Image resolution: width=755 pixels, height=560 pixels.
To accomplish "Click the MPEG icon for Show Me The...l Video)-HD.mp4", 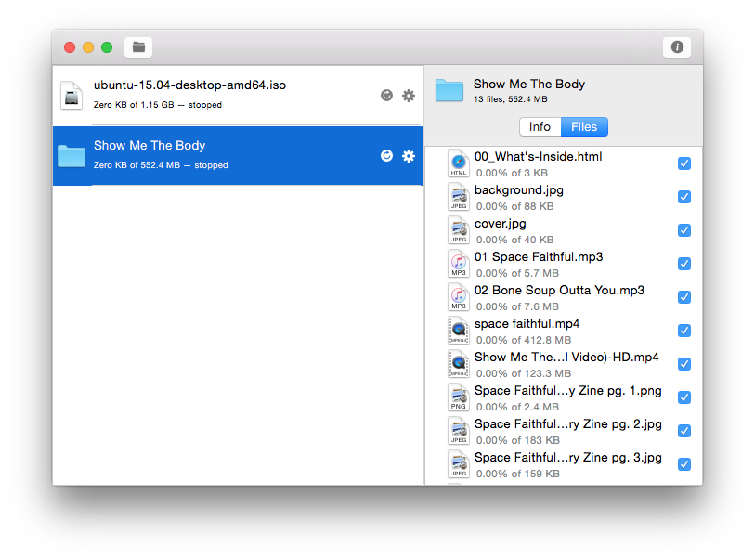I will (459, 364).
